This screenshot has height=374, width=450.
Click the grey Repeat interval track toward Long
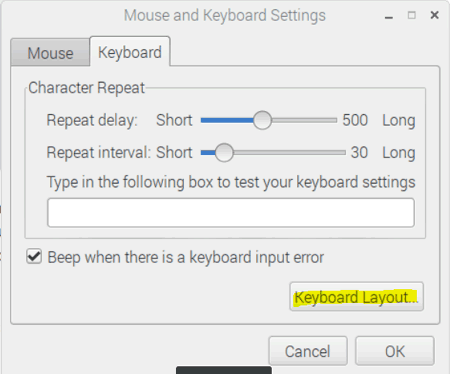[289, 153]
